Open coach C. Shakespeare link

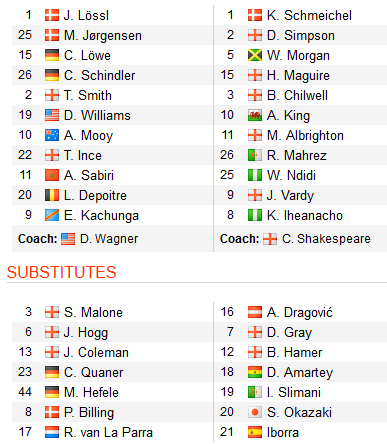(326, 239)
